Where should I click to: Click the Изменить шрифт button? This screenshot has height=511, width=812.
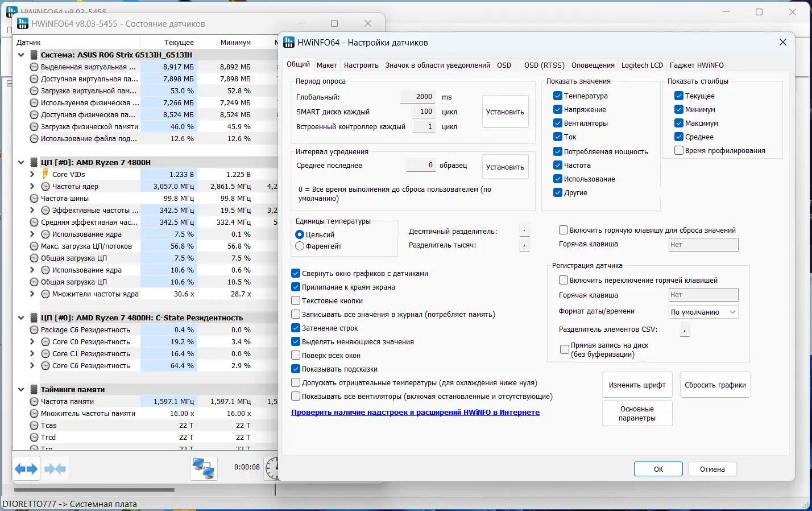[637, 385]
